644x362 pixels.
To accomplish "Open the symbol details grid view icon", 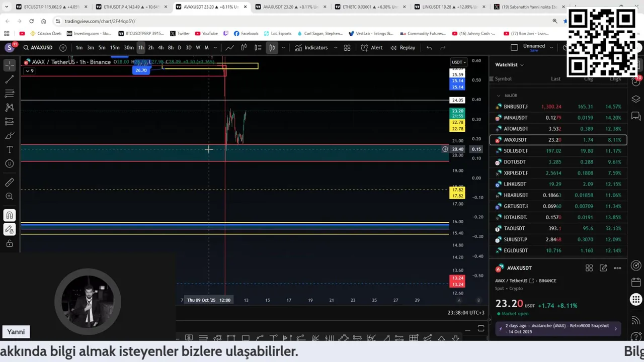I will pos(589,268).
